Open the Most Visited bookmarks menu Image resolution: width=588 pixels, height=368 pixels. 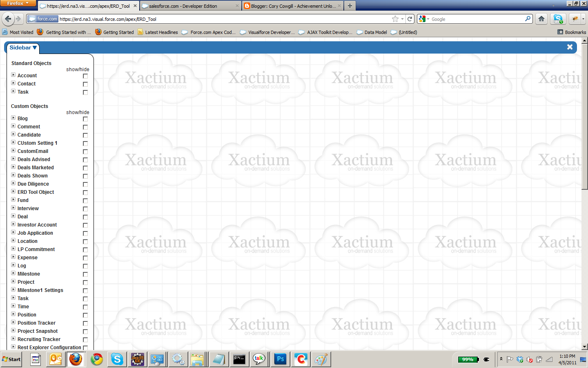(x=18, y=32)
